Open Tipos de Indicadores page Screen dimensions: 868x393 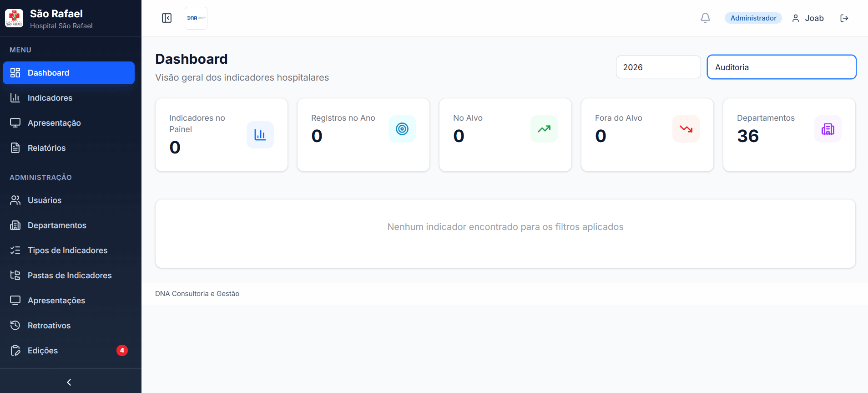pyautogui.click(x=69, y=250)
